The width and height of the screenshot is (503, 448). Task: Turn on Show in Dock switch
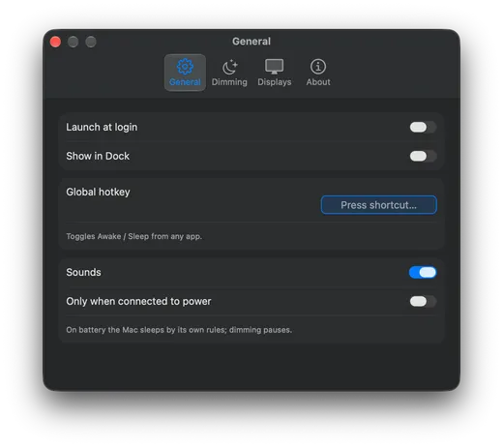point(423,156)
